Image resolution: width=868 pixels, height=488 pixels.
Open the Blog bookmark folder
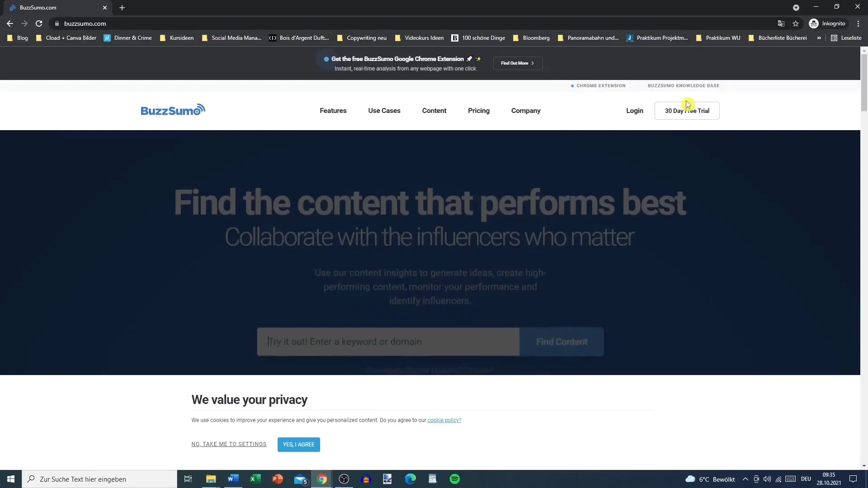pos(18,38)
